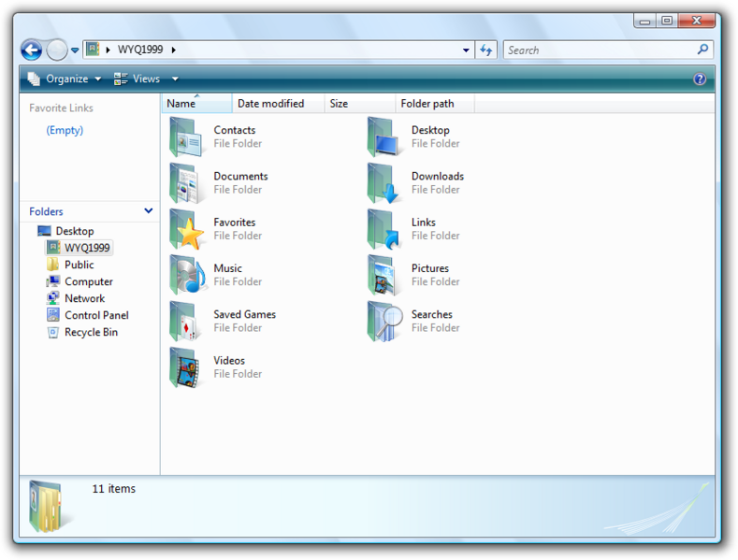The width and height of the screenshot is (738, 560).
Task: Expand the Views dropdown arrow
Action: click(x=175, y=79)
